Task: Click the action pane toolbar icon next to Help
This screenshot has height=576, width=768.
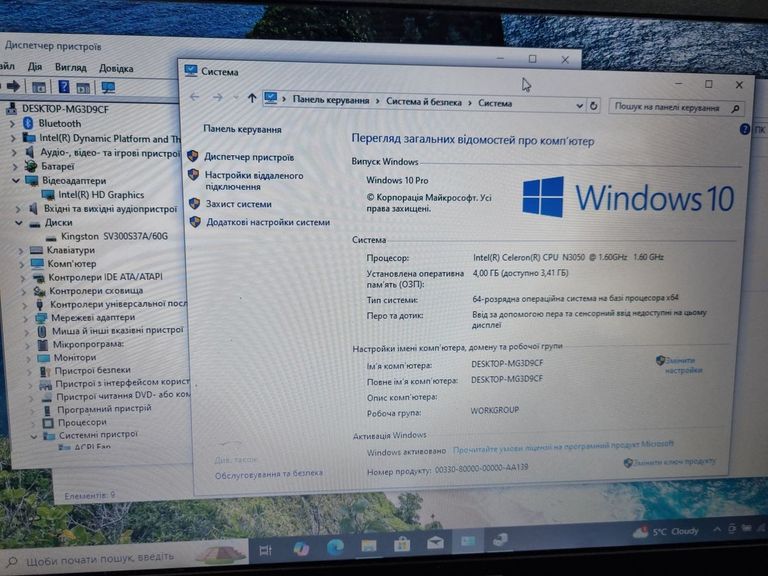Action: click(83, 88)
